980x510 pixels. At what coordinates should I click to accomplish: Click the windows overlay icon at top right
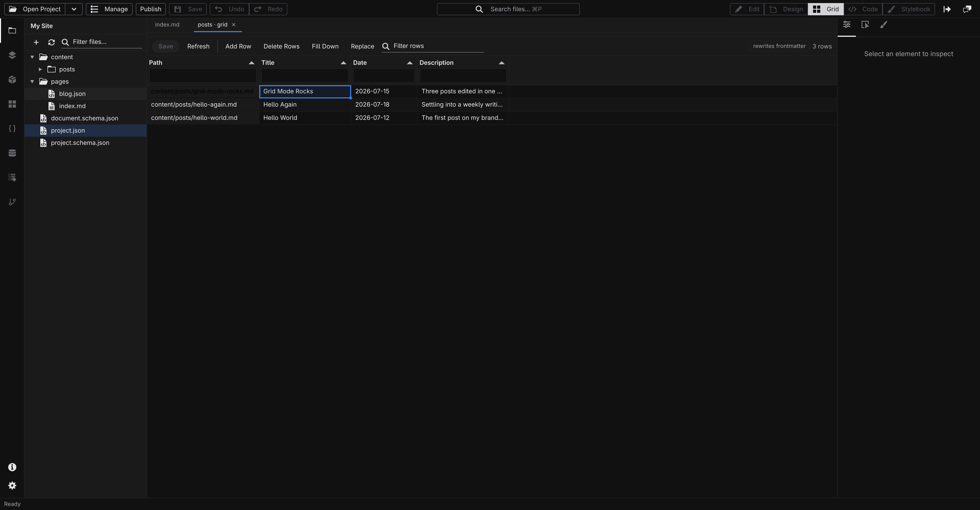tap(967, 9)
